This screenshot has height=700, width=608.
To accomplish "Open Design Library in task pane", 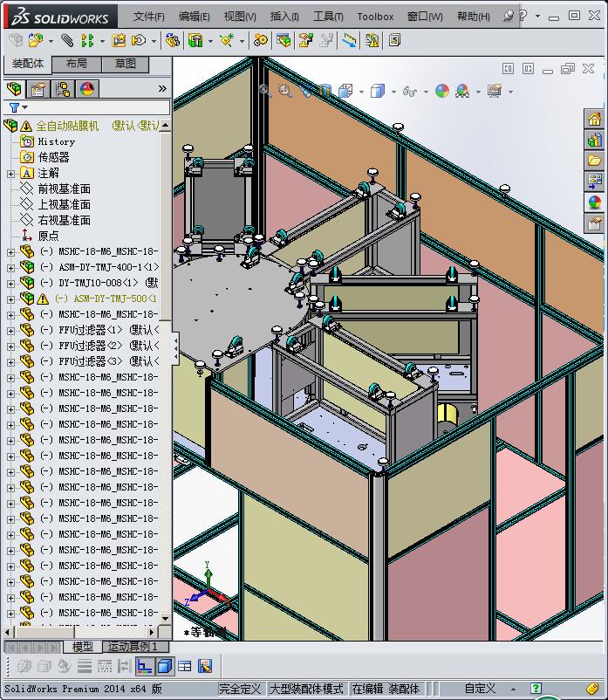I will 594,140.
